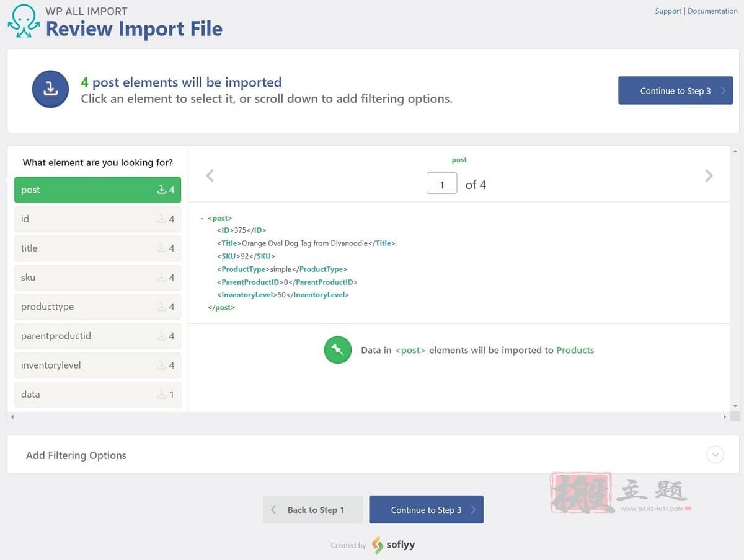Click scroll down arrow on vertical scrollbar
744x560 pixels.
735,406
